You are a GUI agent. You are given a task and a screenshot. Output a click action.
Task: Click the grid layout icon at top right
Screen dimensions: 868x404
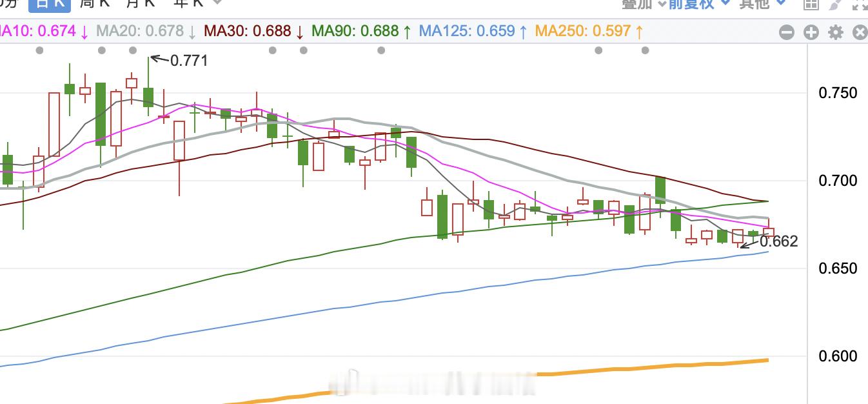pos(811,4)
